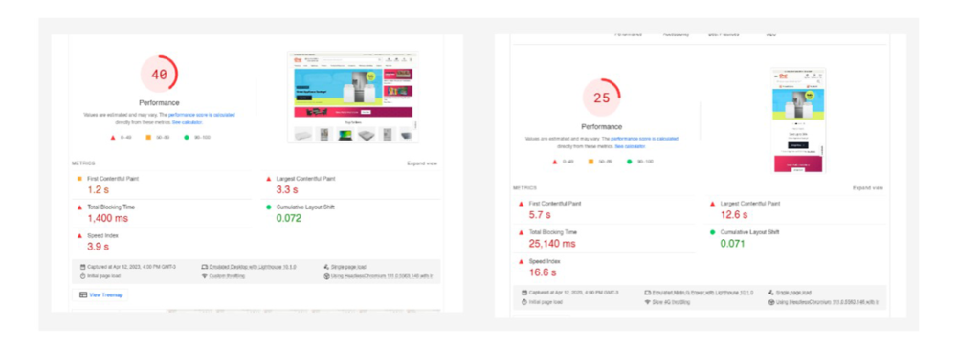Click the desktop homepage screenshot thumbnail
The height and width of the screenshot is (348, 980).
pyautogui.click(x=352, y=97)
